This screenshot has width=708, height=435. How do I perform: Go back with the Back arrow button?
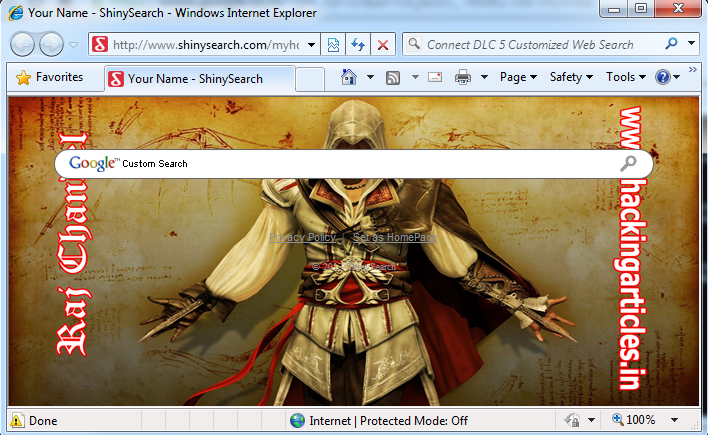coord(22,44)
